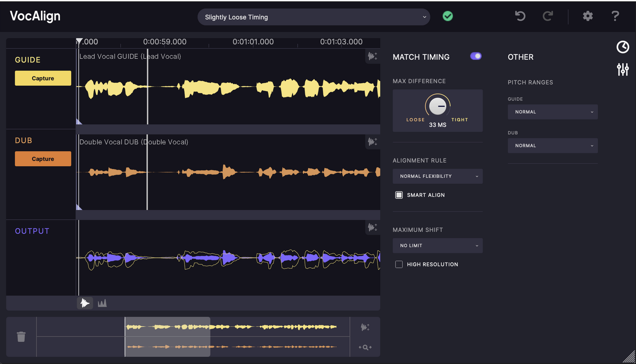This screenshot has width=636, height=364.
Task: Click the vertical zoom icon on the GUIDE track
Action: click(372, 56)
